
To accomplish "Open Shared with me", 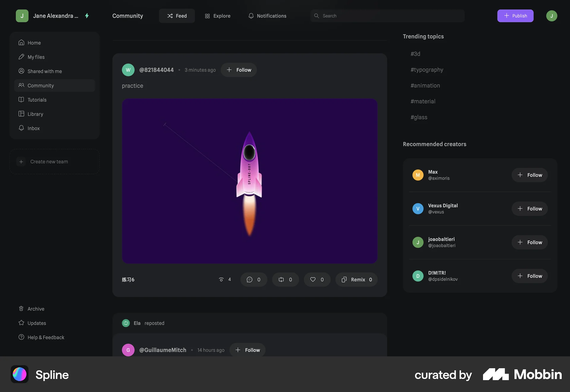I will [45, 71].
